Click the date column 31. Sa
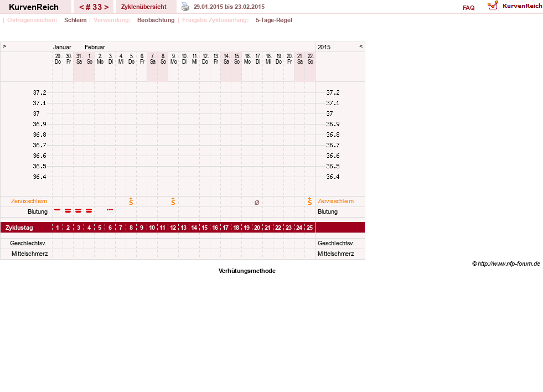Viewport: 543px width, 392px height. pyautogui.click(x=79, y=59)
